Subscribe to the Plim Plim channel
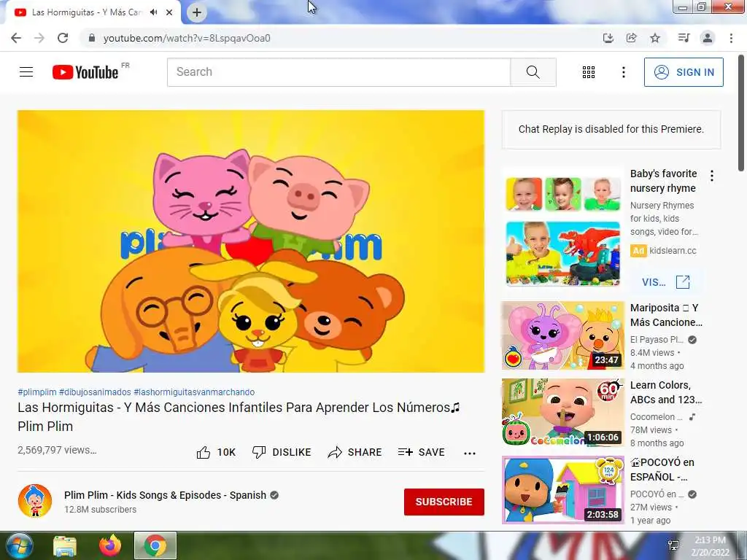 pyautogui.click(x=444, y=502)
